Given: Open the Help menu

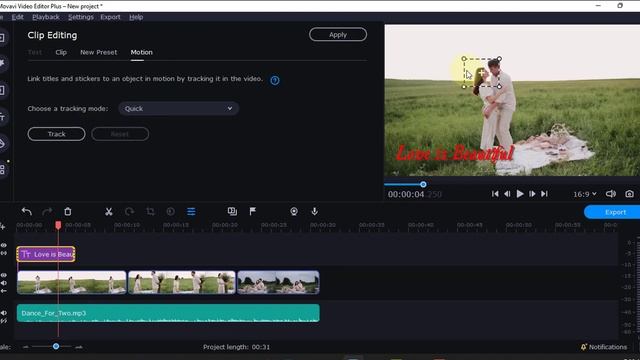Looking at the screenshot, I should pos(136,17).
